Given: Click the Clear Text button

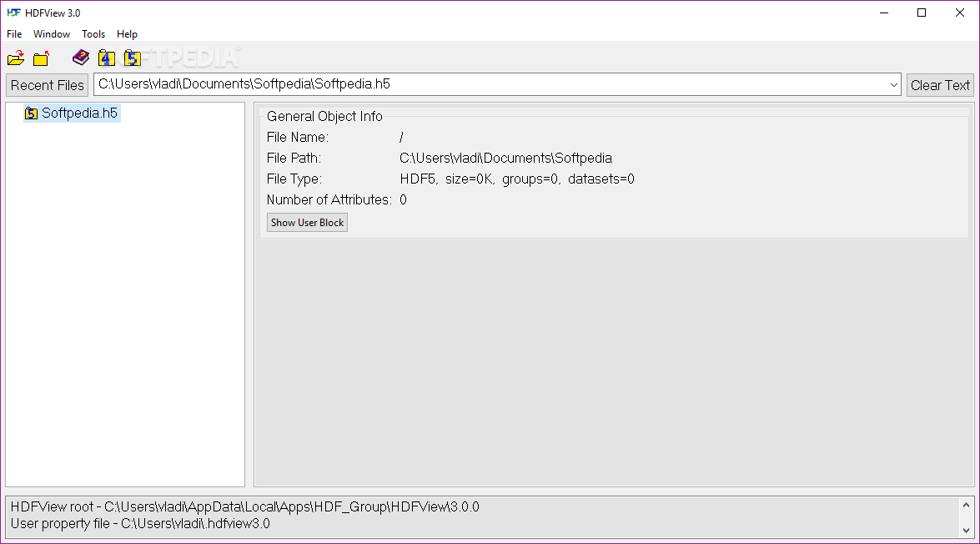Looking at the screenshot, I should point(940,85).
